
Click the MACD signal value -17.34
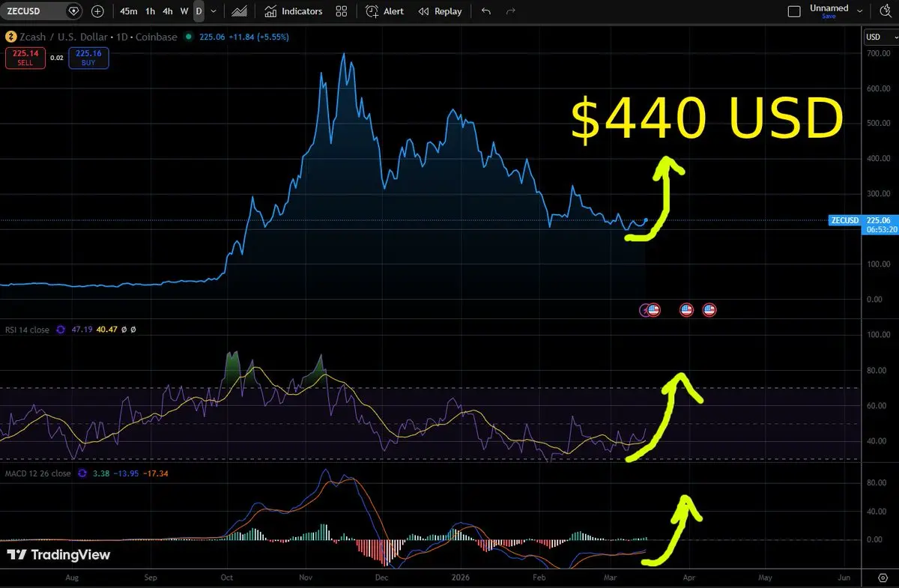point(155,473)
